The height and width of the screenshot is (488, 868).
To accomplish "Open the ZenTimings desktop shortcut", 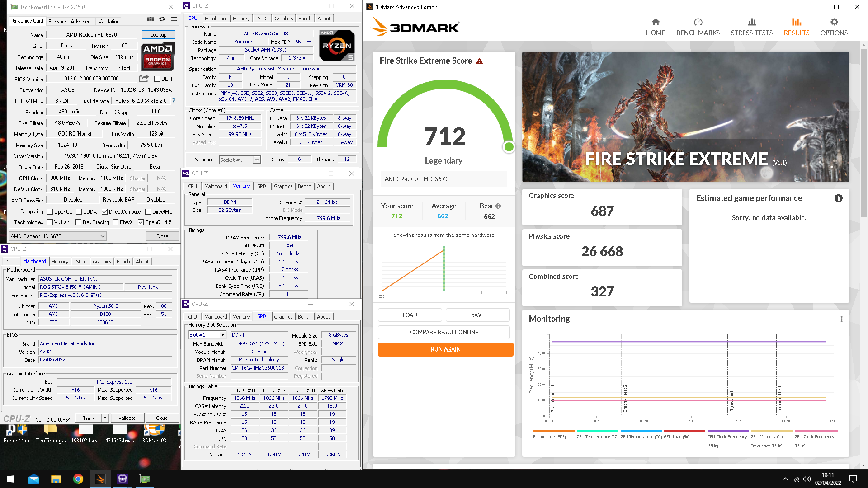I will pyautogui.click(x=51, y=434).
